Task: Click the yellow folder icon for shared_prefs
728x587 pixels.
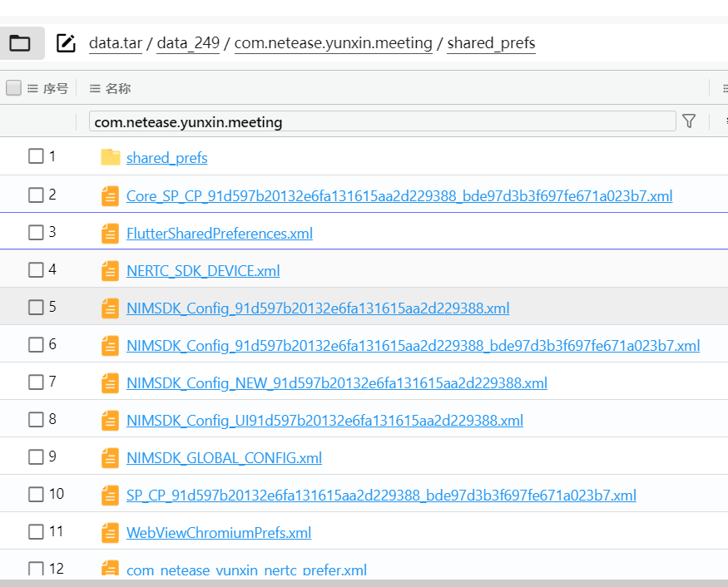Action: (x=111, y=157)
